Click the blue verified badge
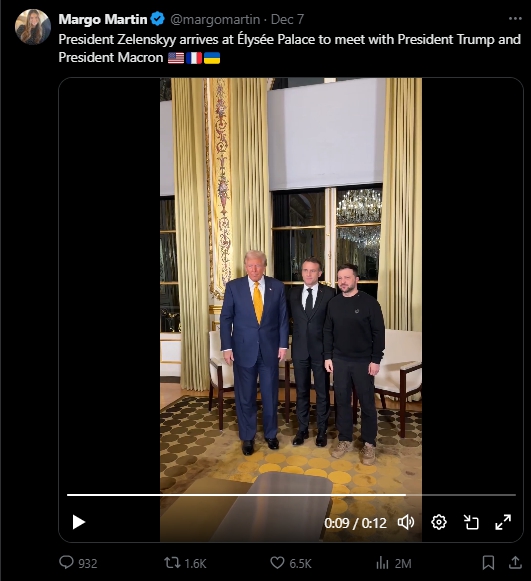The image size is (531, 581). coord(158,19)
